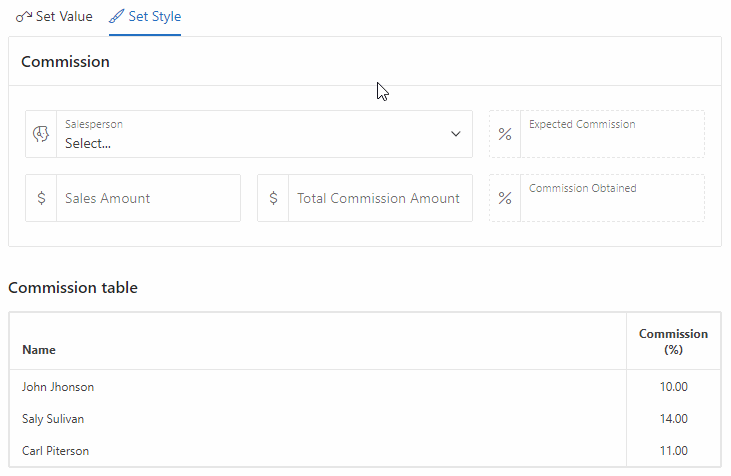Click the Salesperson head icon
This screenshot has height=476, width=731.
point(41,134)
